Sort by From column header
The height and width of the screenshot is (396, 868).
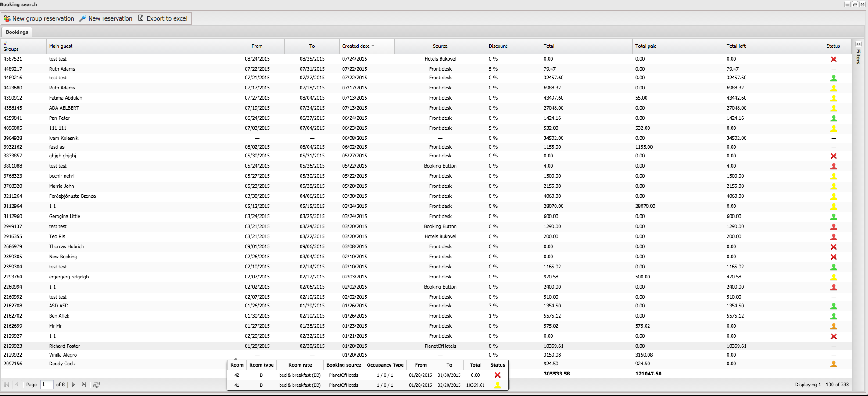[257, 46]
